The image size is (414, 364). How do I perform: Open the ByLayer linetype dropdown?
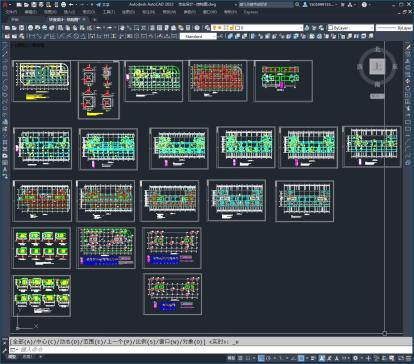pyautogui.click(x=394, y=28)
